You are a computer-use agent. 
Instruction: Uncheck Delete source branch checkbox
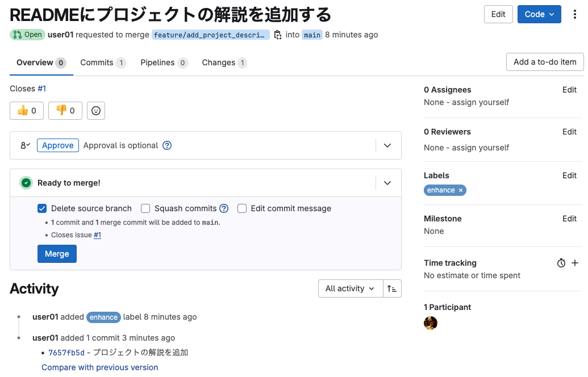tap(42, 208)
